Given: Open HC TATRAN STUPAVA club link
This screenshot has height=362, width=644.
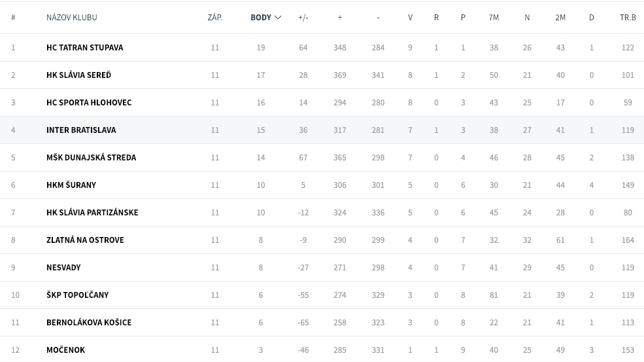Looking at the screenshot, I should pos(84,47).
